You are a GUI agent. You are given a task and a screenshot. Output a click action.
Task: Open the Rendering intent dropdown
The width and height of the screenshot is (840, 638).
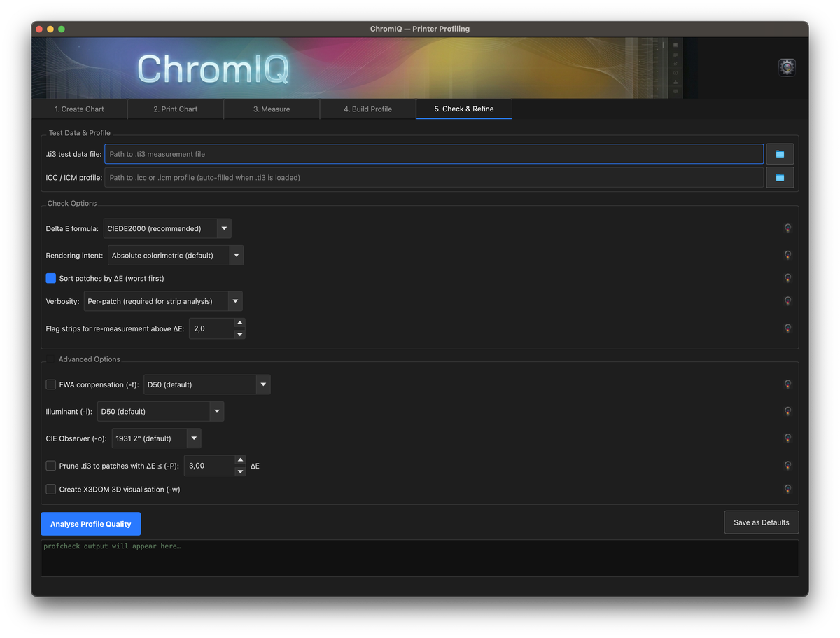[x=175, y=256]
